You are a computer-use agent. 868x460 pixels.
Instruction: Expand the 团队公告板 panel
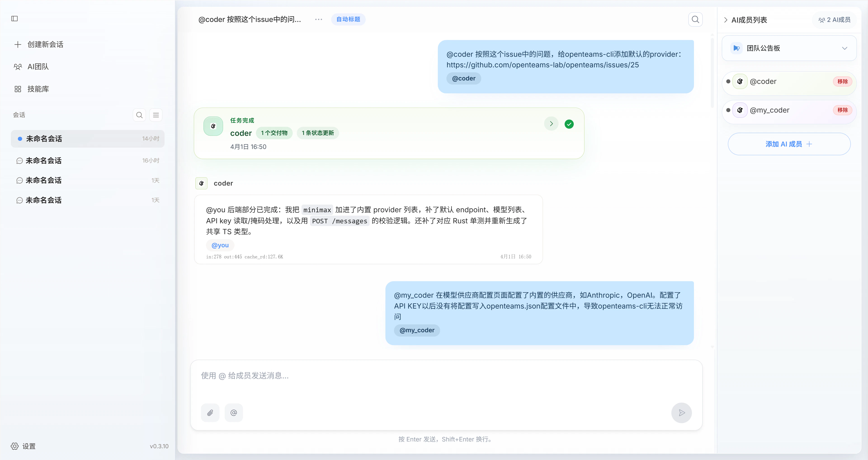pyautogui.click(x=844, y=48)
